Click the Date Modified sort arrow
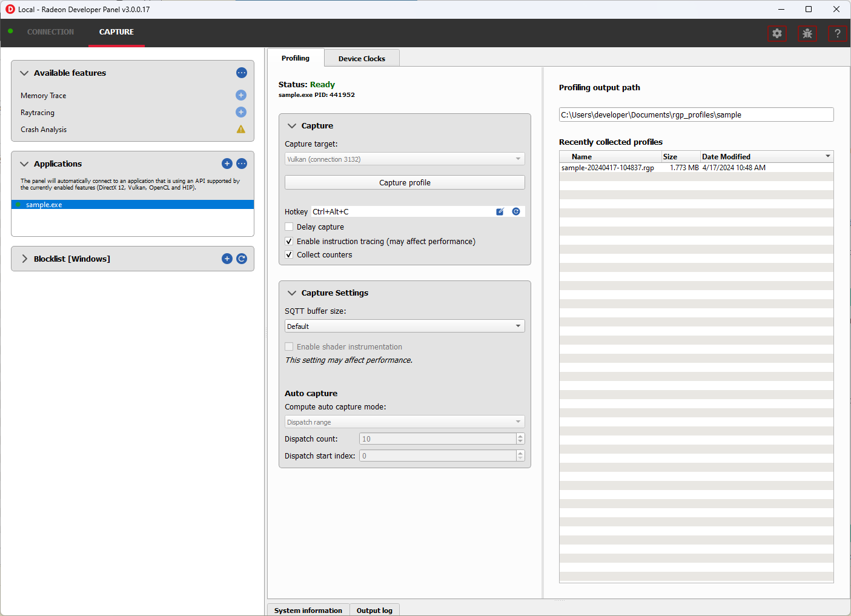851x616 pixels. (828, 156)
